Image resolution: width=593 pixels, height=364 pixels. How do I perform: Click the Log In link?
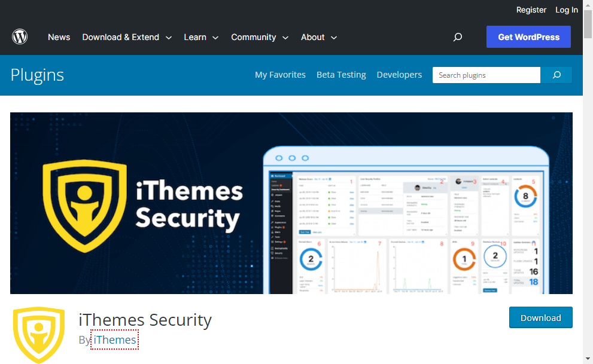click(x=566, y=10)
